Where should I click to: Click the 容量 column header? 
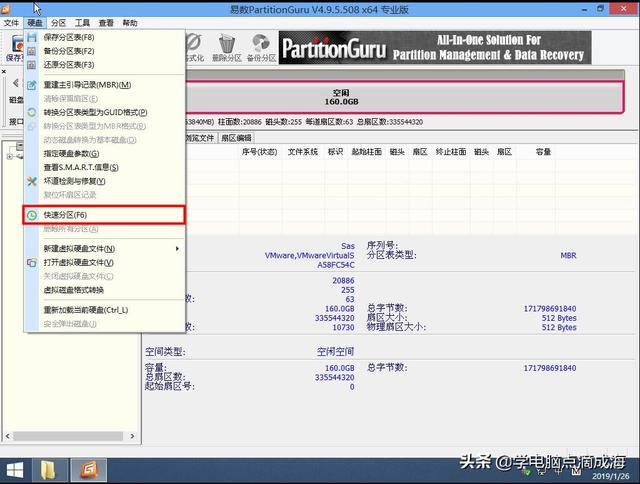click(x=543, y=152)
